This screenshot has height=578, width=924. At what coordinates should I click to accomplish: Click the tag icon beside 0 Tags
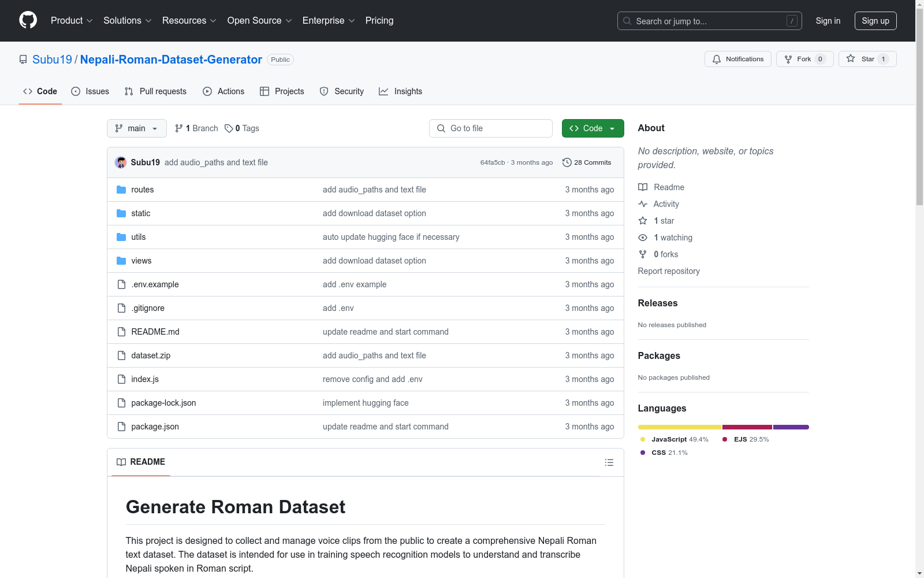229,128
